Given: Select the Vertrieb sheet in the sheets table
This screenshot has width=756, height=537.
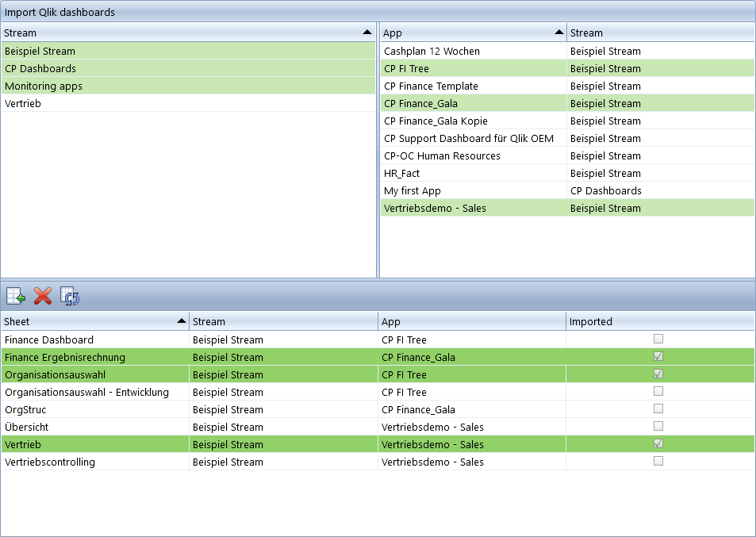Looking at the screenshot, I should pos(378,444).
